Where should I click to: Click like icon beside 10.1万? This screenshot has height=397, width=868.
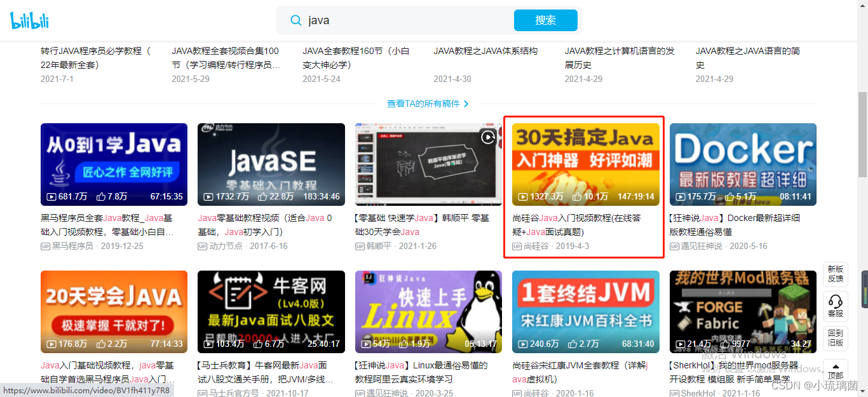(578, 196)
